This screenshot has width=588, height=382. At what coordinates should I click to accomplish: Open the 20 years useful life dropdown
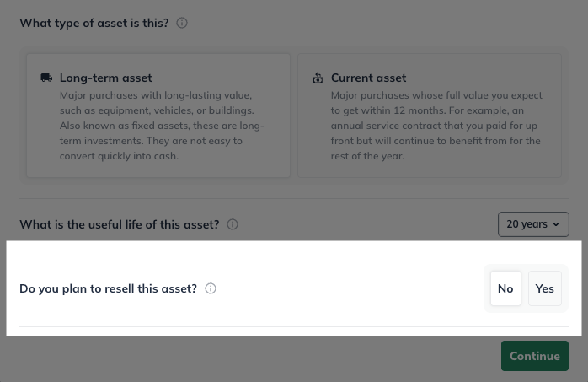pyautogui.click(x=533, y=224)
